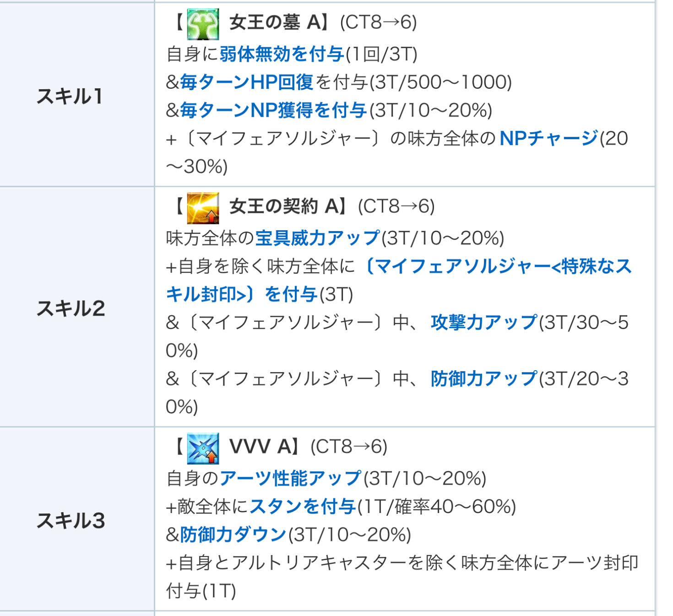Open the 弱体無効を付与 link

282,54
